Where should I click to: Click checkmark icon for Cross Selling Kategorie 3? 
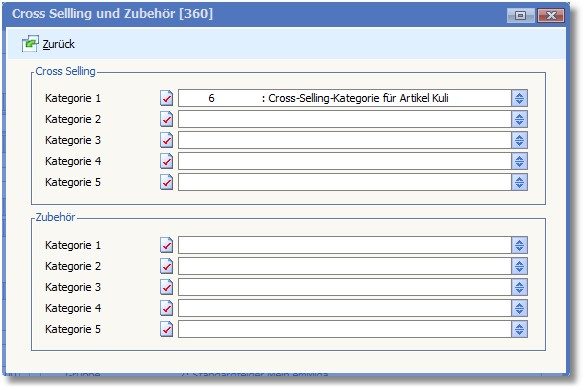[166, 140]
